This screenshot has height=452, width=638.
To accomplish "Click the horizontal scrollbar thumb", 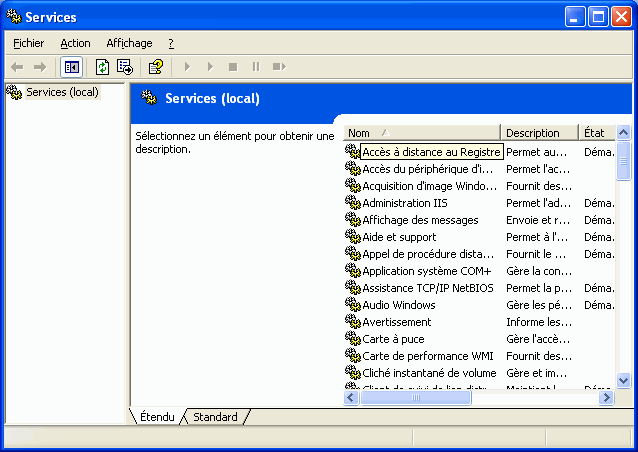I will [415, 397].
